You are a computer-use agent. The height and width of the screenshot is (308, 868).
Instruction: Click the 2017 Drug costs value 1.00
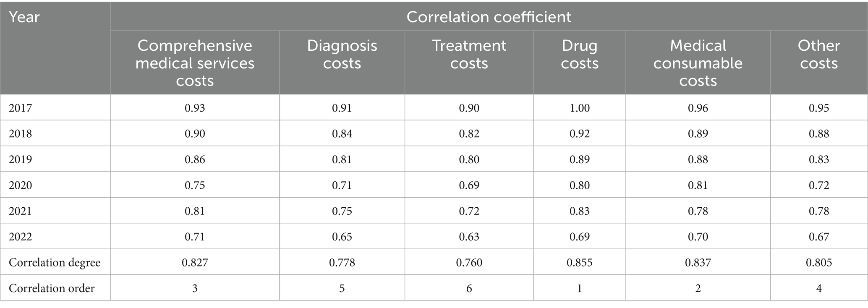(579, 108)
